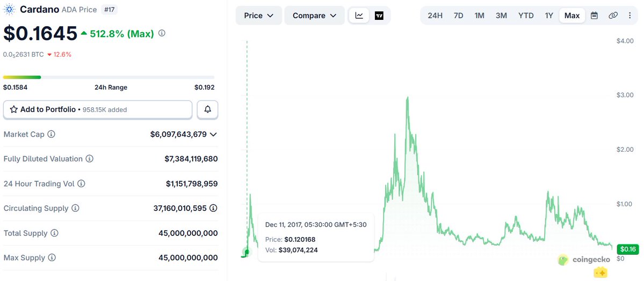This screenshot has height=281, width=644.
Task: Click the green $0.16 current price tag
Action: [627, 249]
